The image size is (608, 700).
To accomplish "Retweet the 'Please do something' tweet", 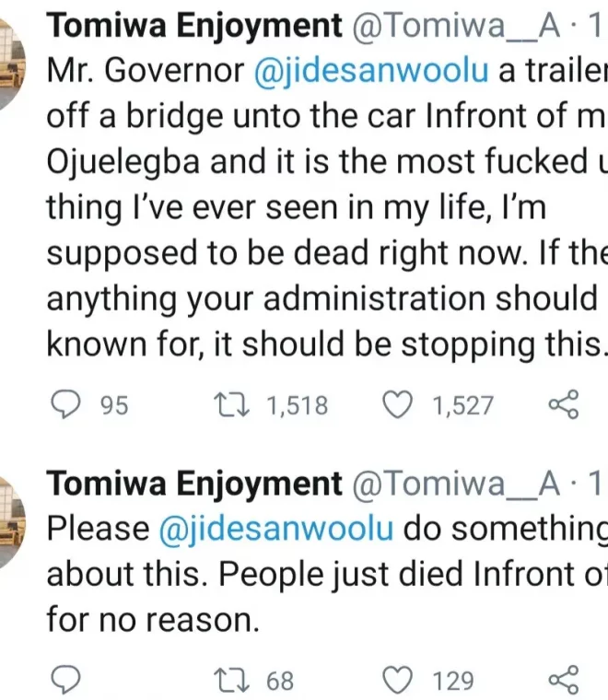I will [x=226, y=680].
